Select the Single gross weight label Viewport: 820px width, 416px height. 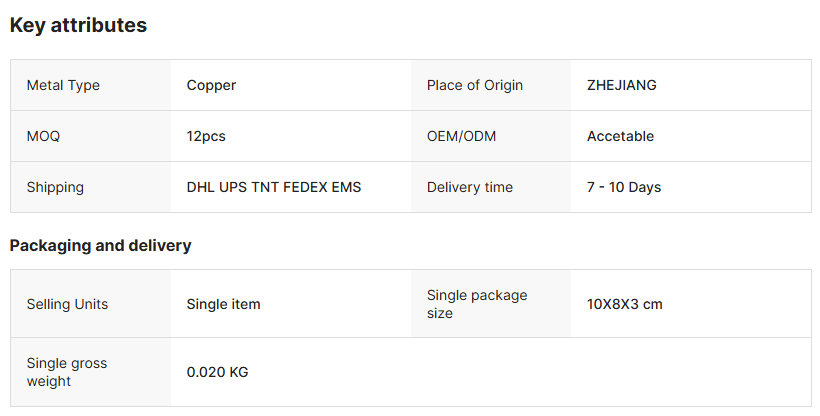(x=67, y=372)
